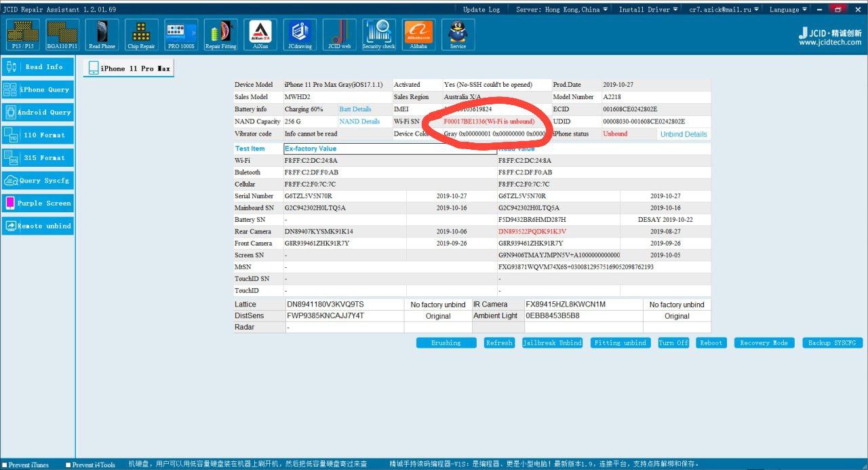Click the Ex-factory Value column header field
The height and width of the screenshot is (470, 868).
click(x=390, y=149)
